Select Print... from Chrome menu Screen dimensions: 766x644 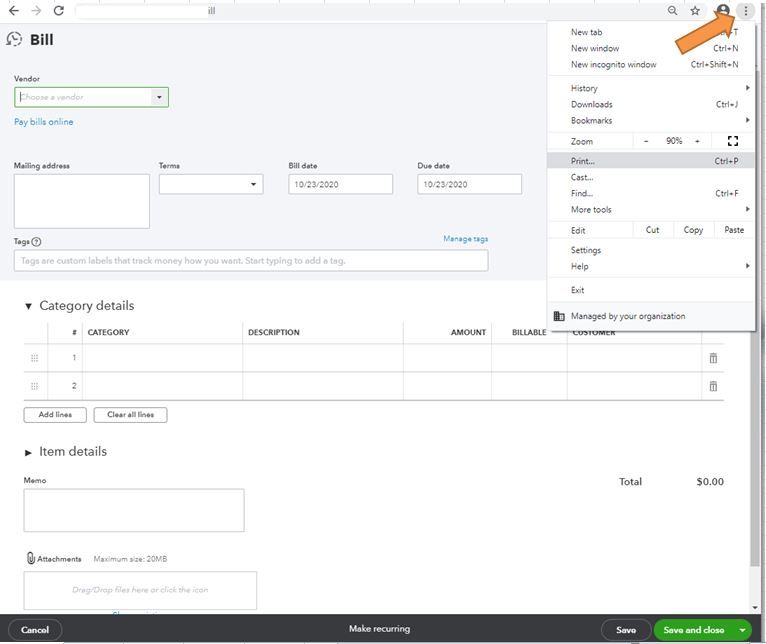[x=651, y=161]
